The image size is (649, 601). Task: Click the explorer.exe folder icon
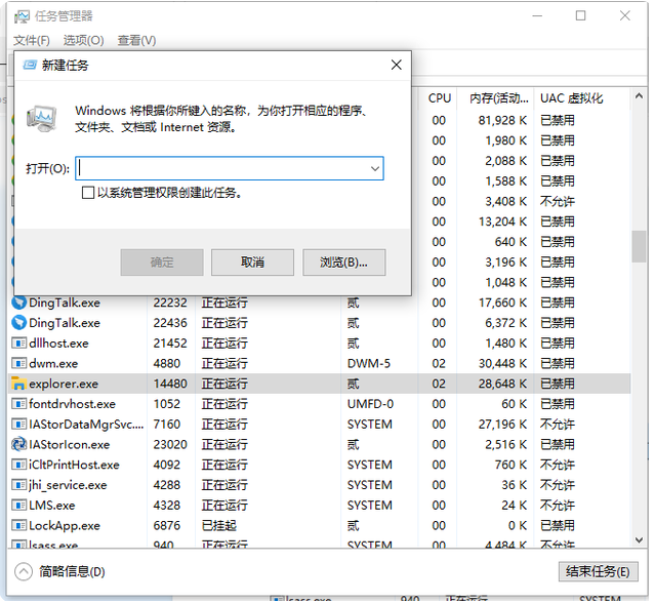tap(19, 383)
